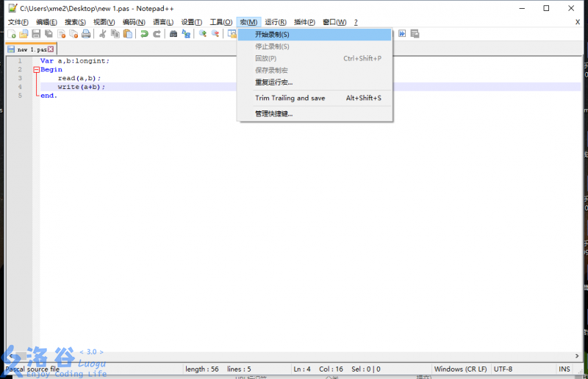Screen dimensions: 588x379
Task: Open 管理快捷键... menu entry
Action: 315,114
